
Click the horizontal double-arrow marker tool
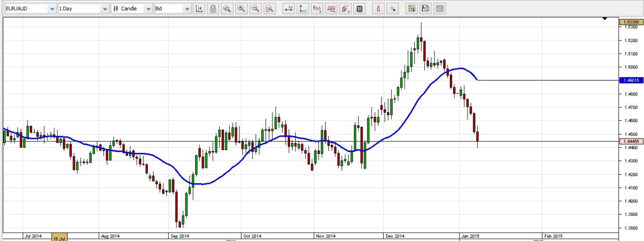289,8
